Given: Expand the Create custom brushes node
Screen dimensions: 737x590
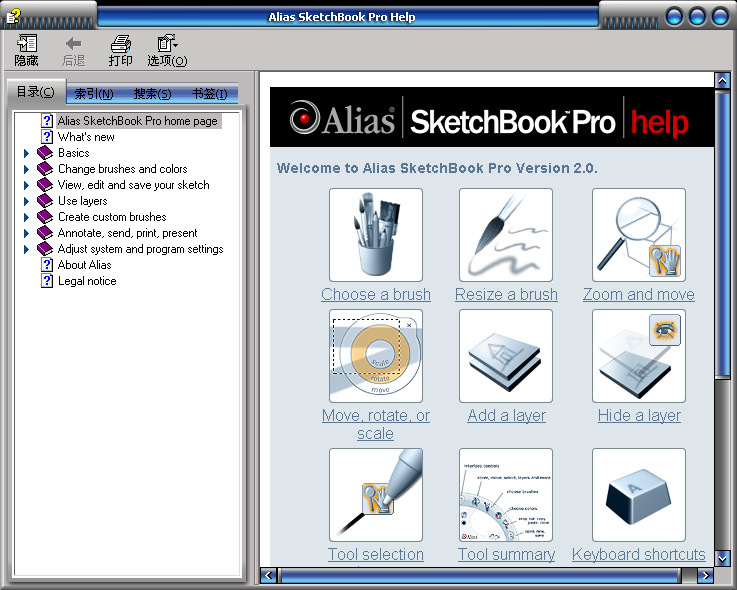Looking at the screenshot, I should tap(26, 217).
